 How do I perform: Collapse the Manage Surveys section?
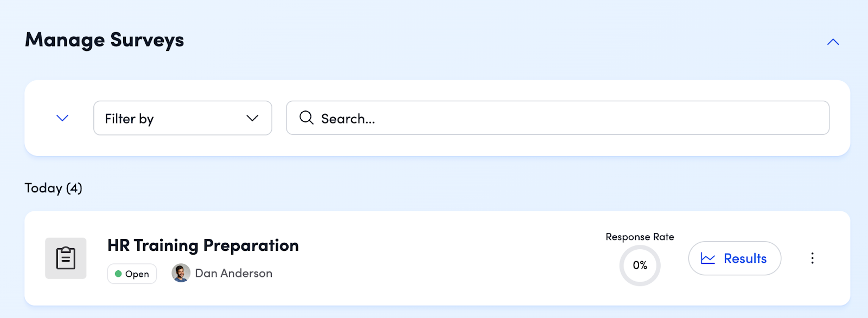(x=833, y=42)
